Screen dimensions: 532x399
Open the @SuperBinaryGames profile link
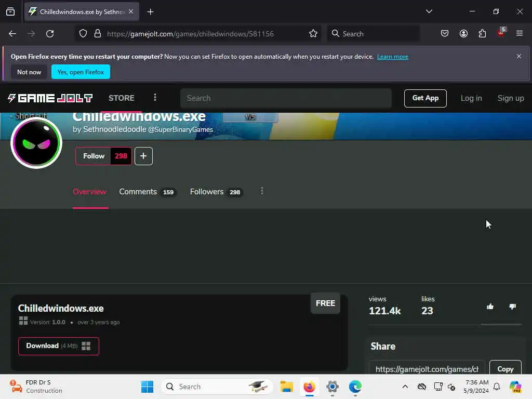[180, 129]
